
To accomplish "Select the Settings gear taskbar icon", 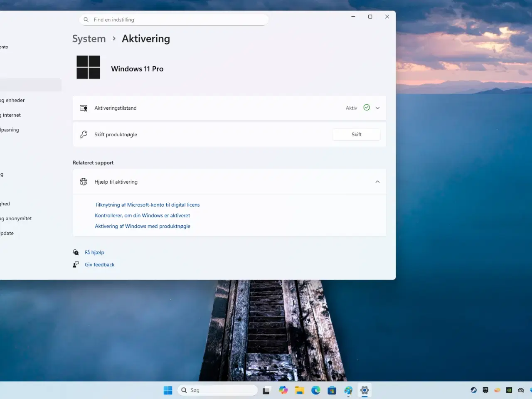I will coord(365,390).
